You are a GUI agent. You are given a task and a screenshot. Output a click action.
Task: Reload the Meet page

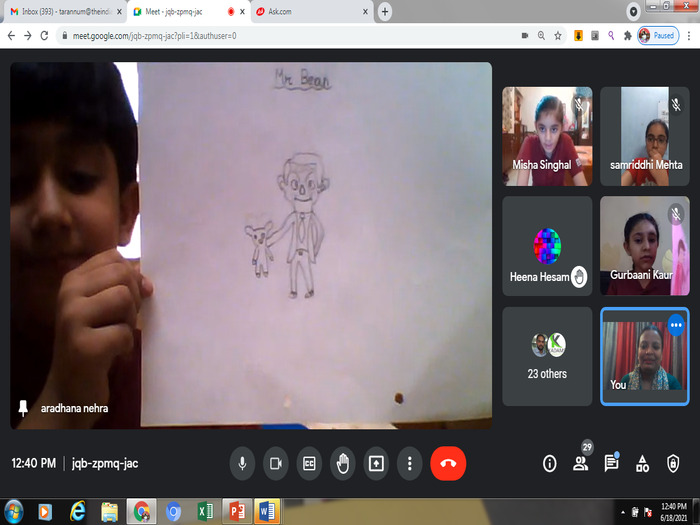coord(44,36)
